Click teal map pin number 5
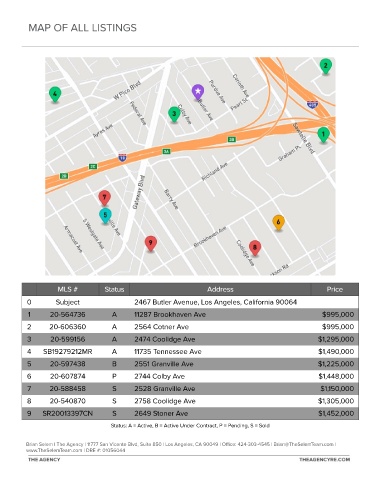Image resolution: width=370 pixels, height=480 pixels. pyautogui.click(x=105, y=216)
